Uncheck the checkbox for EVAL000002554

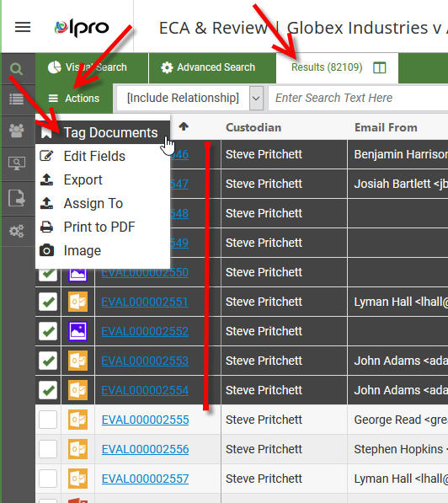tap(48, 390)
